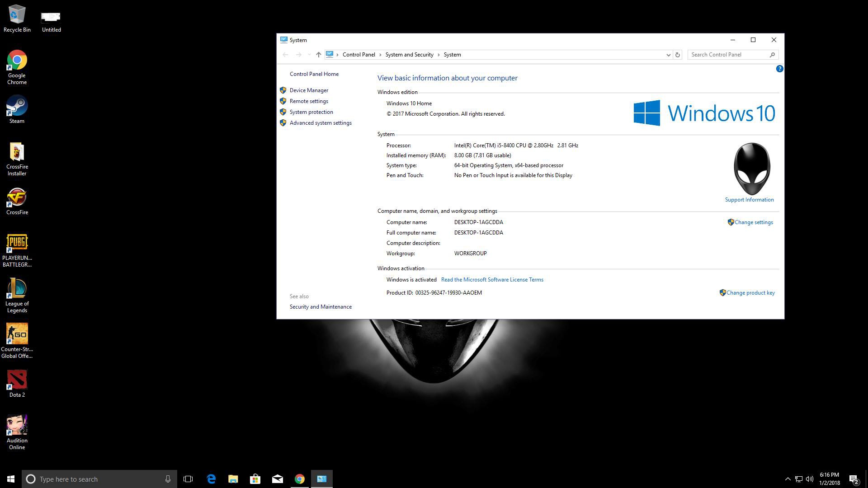The width and height of the screenshot is (868, 488).
Task: Select the CrossFire Installer desktop icon
Action: click(17, 159)
